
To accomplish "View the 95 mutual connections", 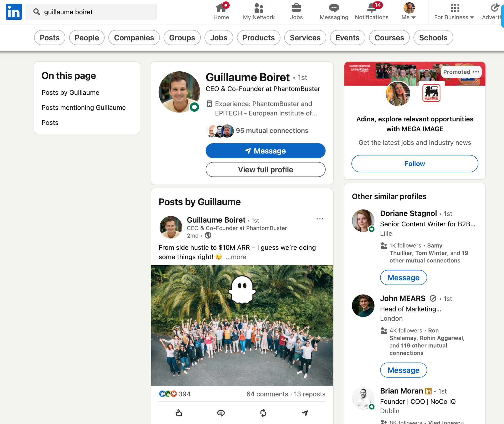I will click(x=272, y=131).
